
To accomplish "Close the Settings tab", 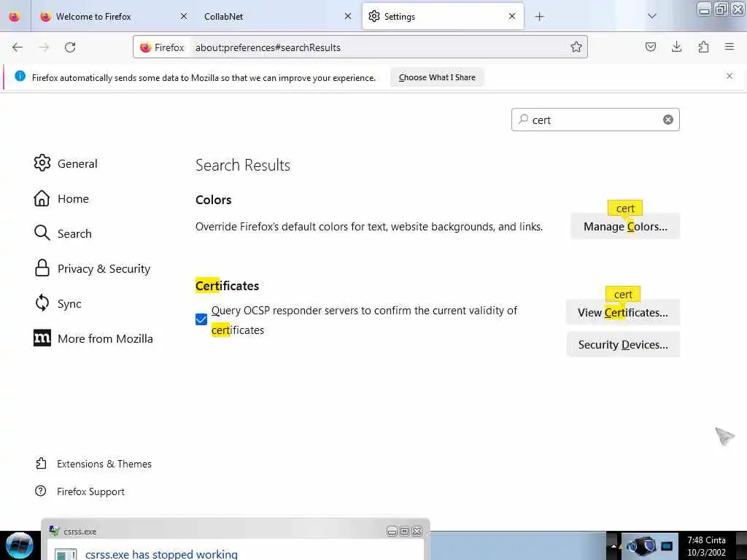I will (x=512, y=16).
